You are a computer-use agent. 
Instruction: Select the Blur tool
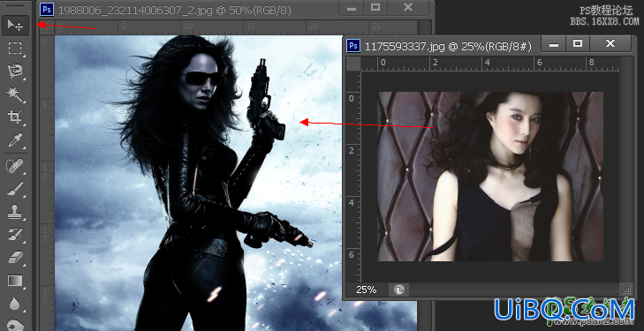(16, 304)
